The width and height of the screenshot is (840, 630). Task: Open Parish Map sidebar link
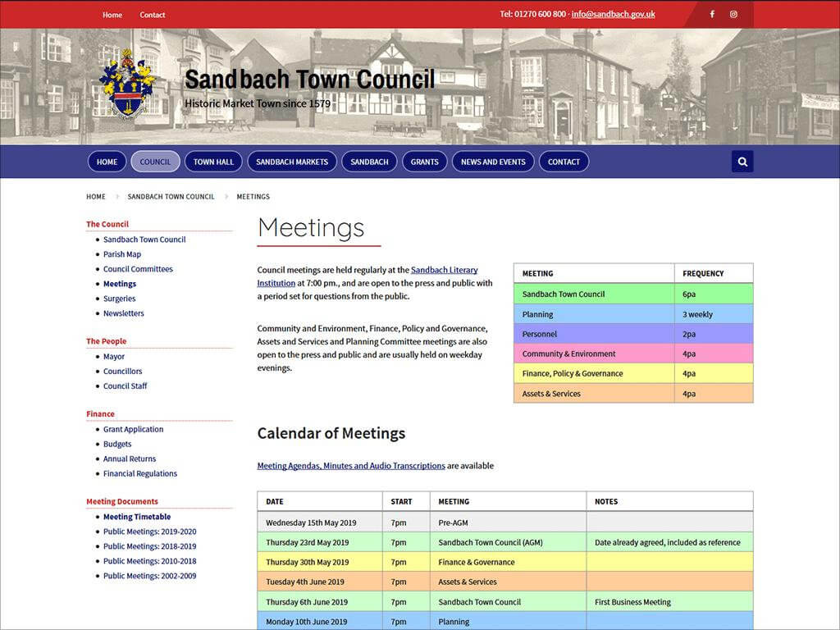(122, 254)
